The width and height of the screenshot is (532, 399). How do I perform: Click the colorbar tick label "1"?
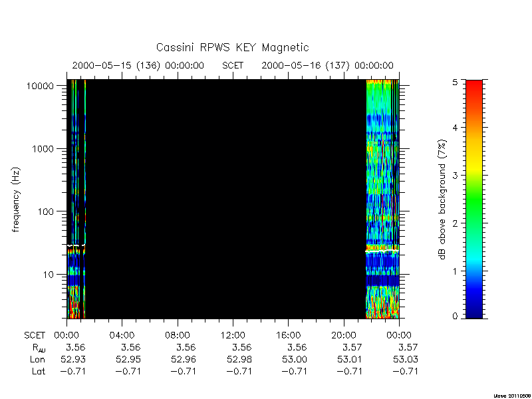(x=455, y=271)
